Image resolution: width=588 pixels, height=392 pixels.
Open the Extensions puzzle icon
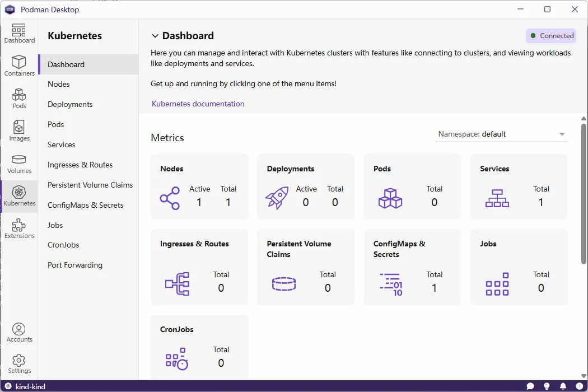point(19,226)
